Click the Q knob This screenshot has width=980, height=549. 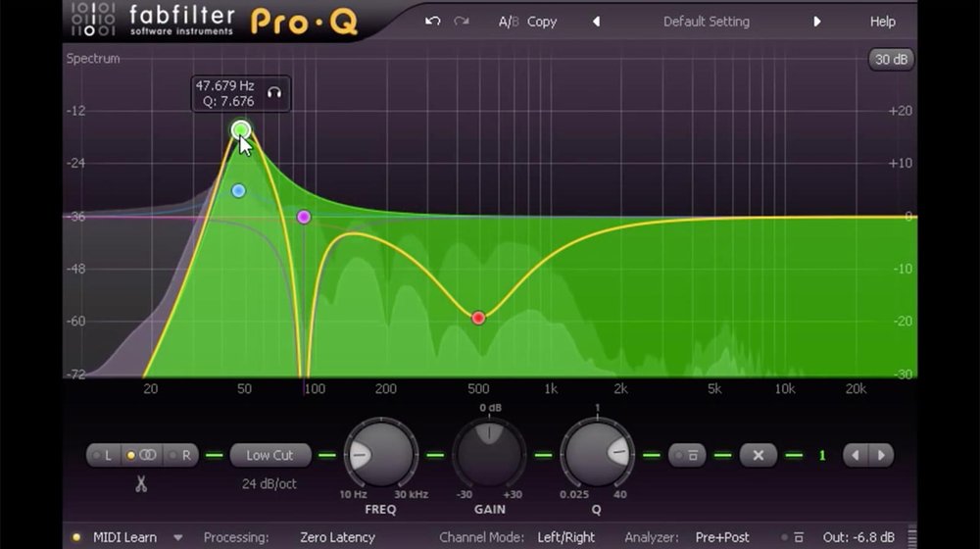[x=597, y=455]
